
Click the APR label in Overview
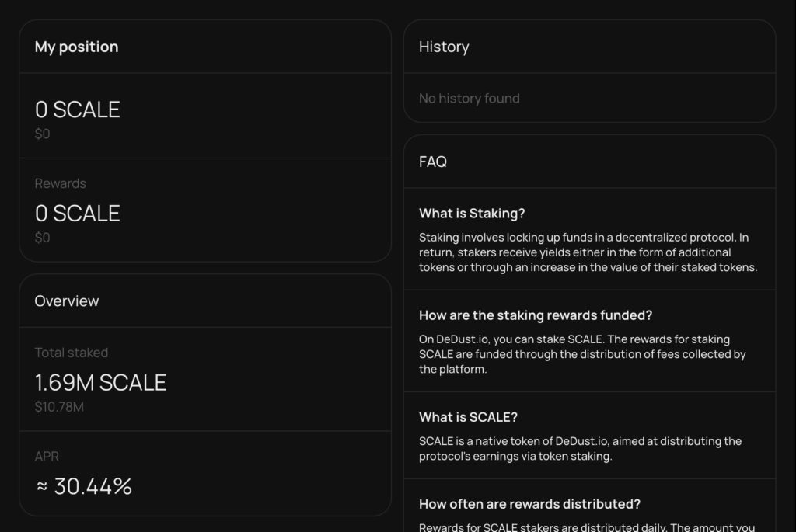tap(46, 457)
